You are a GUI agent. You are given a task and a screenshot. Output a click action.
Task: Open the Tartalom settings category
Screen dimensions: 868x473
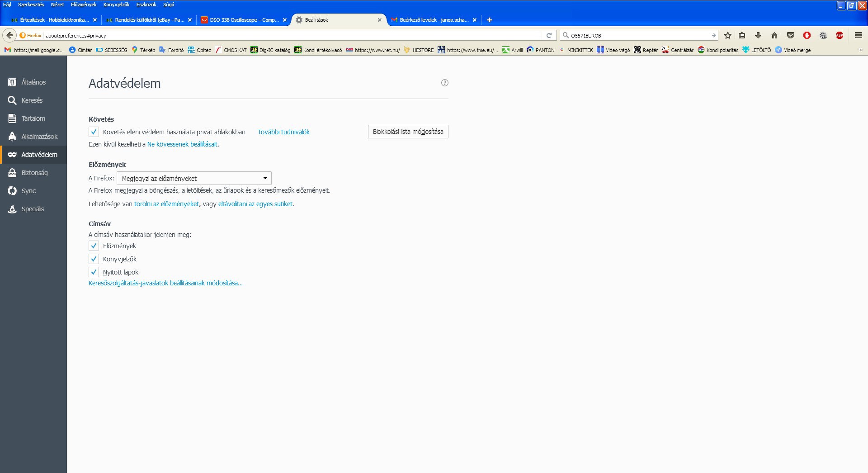[x=33, y=118]
